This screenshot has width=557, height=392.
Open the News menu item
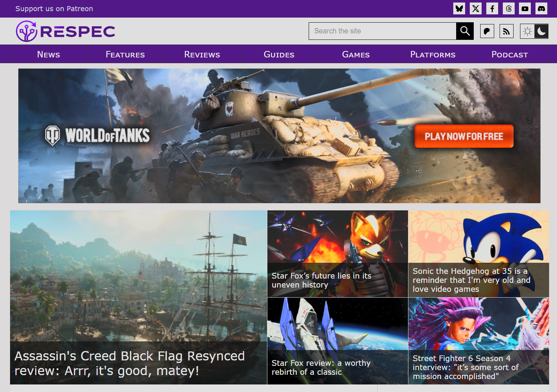coord(48,54)
